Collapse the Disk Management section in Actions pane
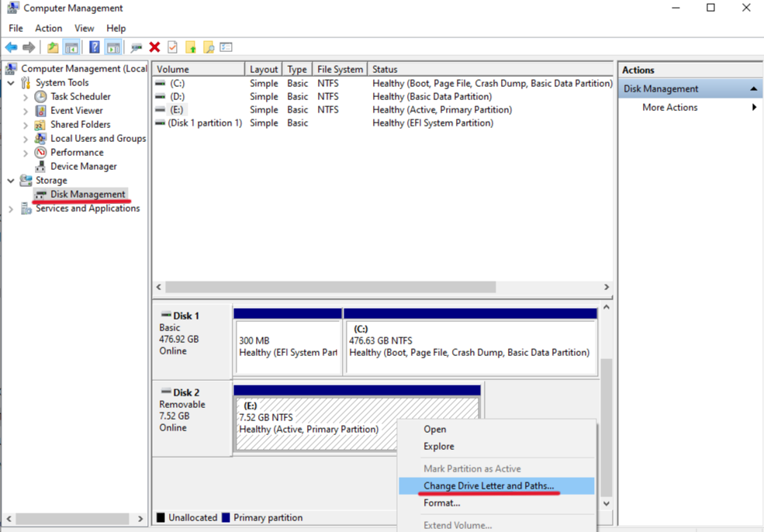 pos(753,88)
